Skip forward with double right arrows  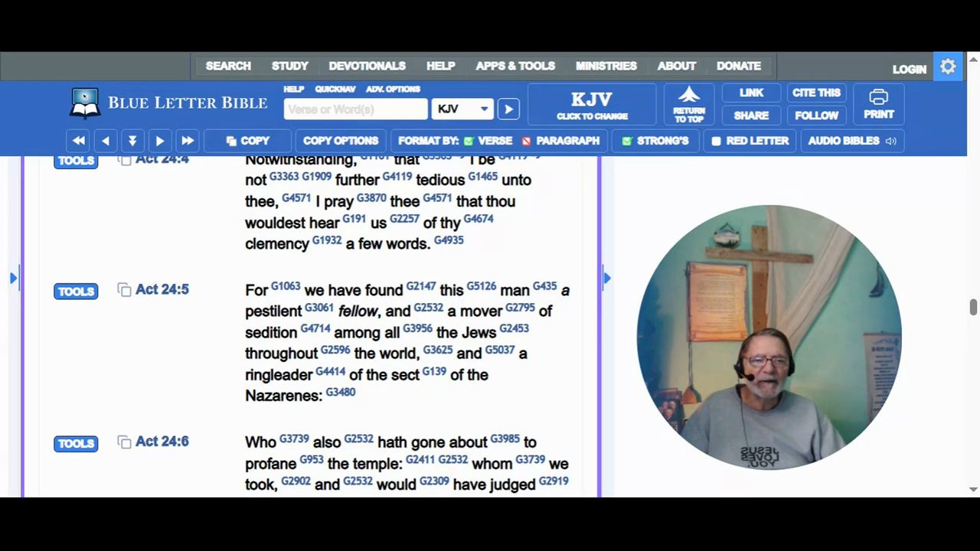click(187, 141)
